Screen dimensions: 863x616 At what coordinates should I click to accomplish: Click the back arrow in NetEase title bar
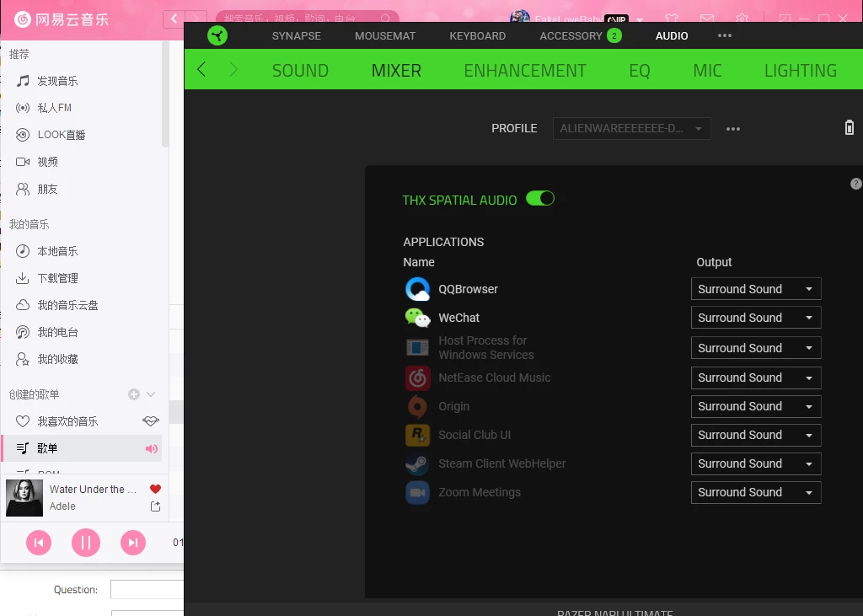174,19
